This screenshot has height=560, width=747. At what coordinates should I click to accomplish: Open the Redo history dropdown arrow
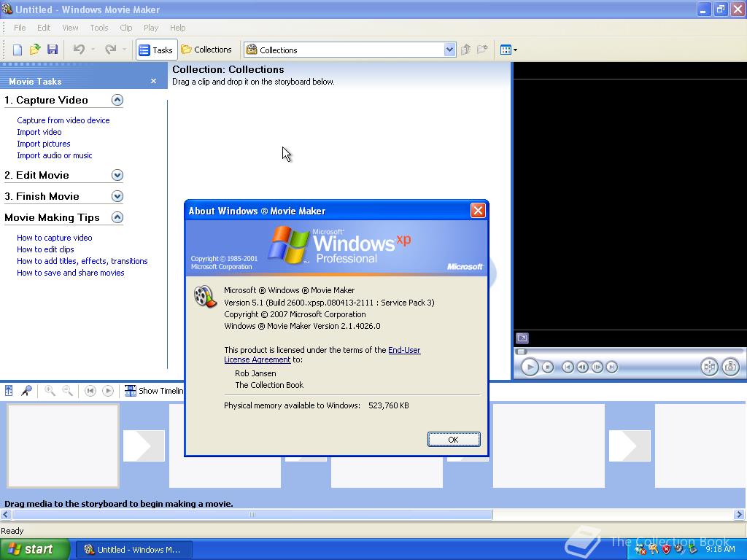124,50
